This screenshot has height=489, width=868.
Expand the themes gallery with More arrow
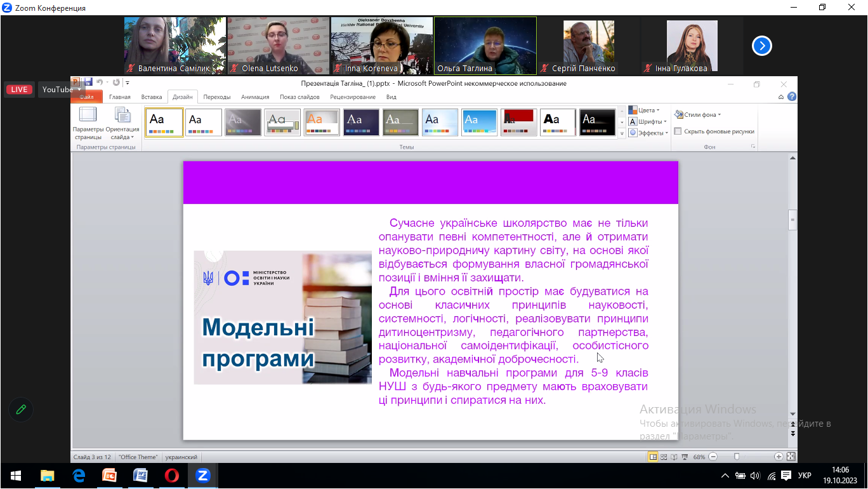click(x=622, y=133)
